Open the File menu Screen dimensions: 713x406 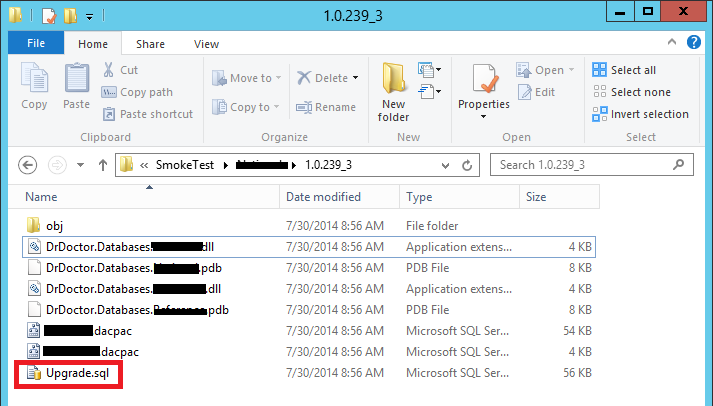tap(36, 44)
